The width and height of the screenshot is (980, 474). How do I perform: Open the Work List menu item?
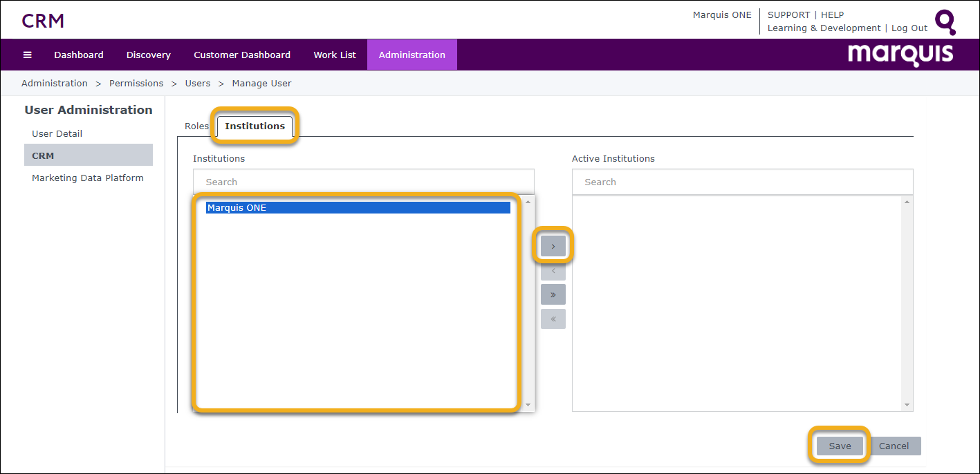pos(335,55)
